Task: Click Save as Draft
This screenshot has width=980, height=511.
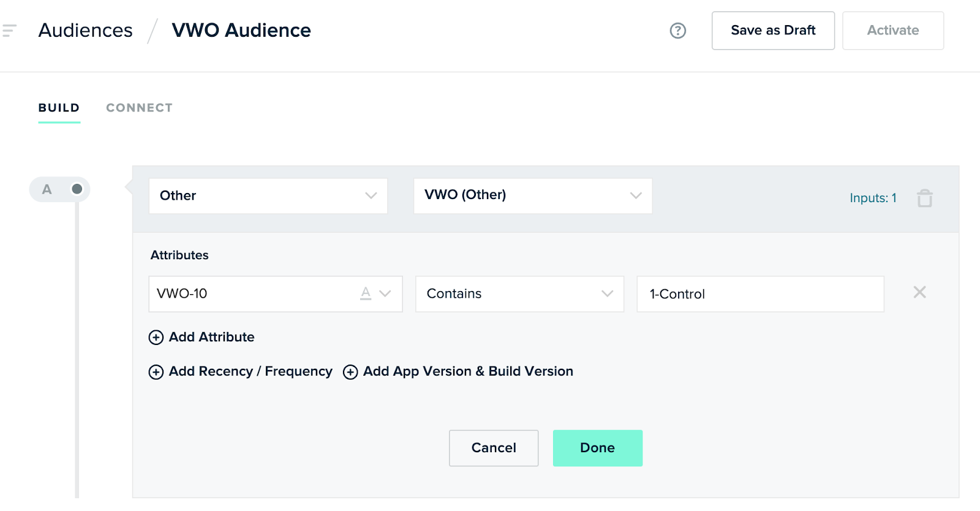Action: (773, 31)
